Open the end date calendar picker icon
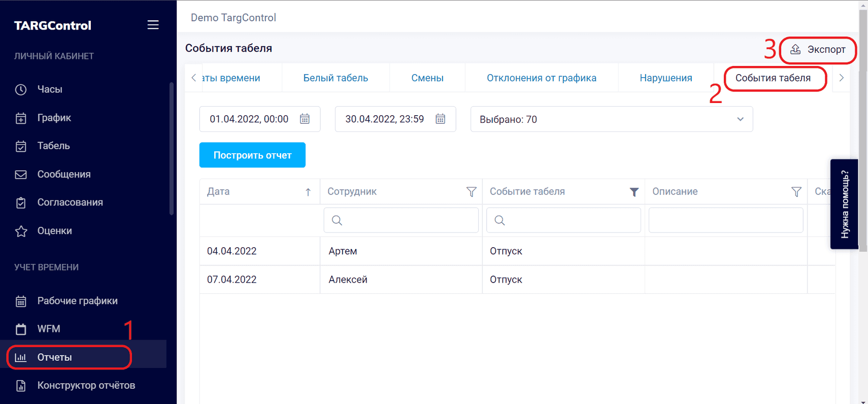This screenshot has height=404, width=868. tap(440, 119)
